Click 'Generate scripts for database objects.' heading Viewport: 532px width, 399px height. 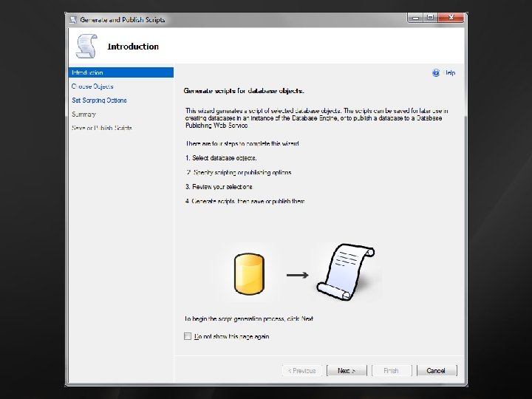click(x=244, y=91)
